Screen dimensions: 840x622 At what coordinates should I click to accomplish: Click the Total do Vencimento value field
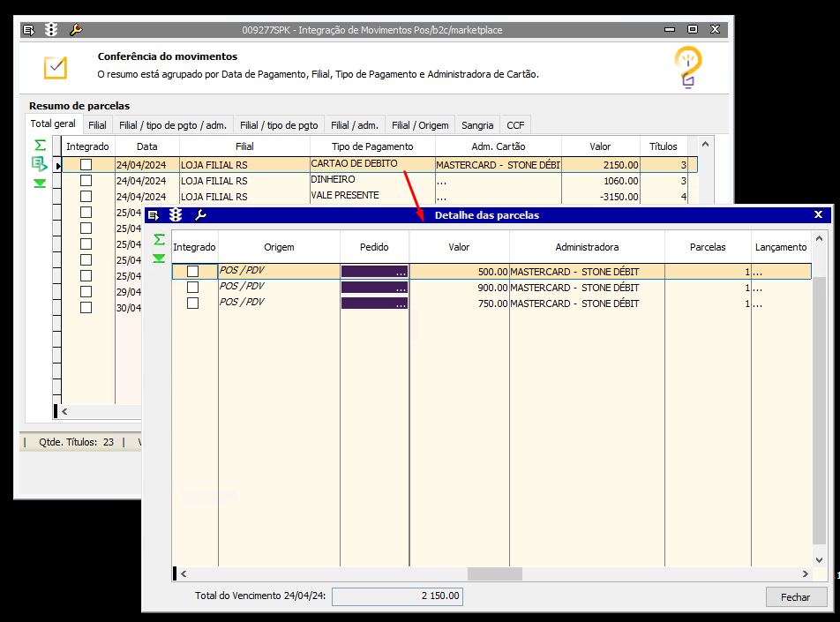coord(397,596)
